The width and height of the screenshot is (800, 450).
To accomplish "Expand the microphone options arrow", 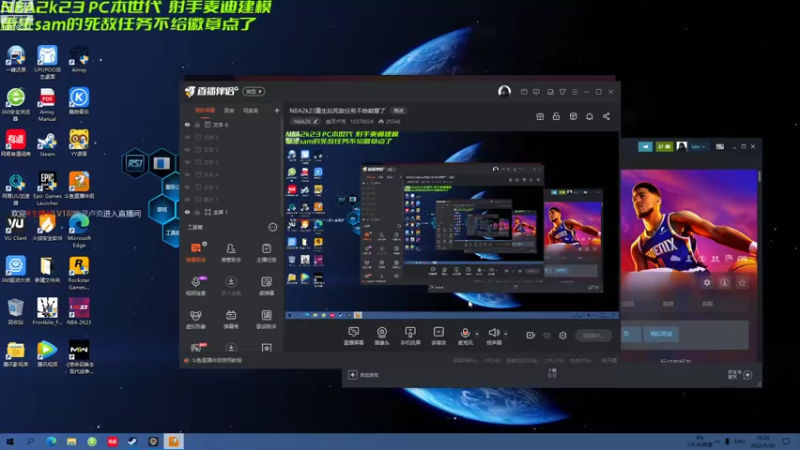I will (x=477, y=334).
